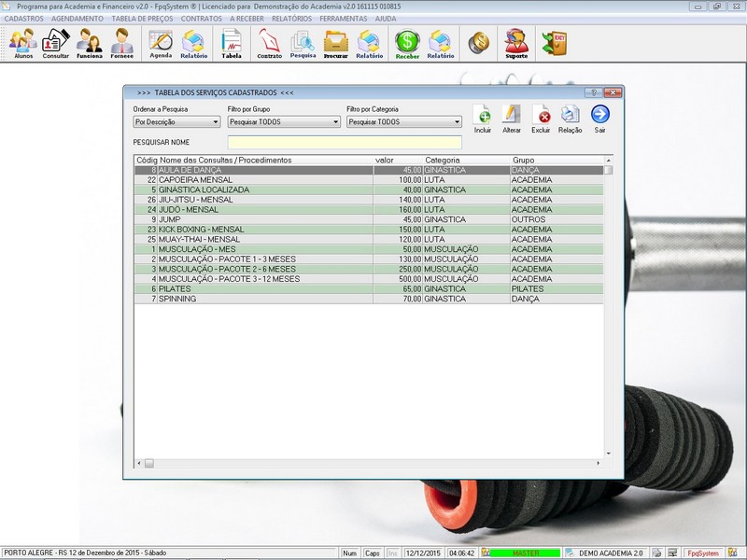Click the Tabela toolbar icon
This screenshot has height=560, width=747.
tap(231, 43)
